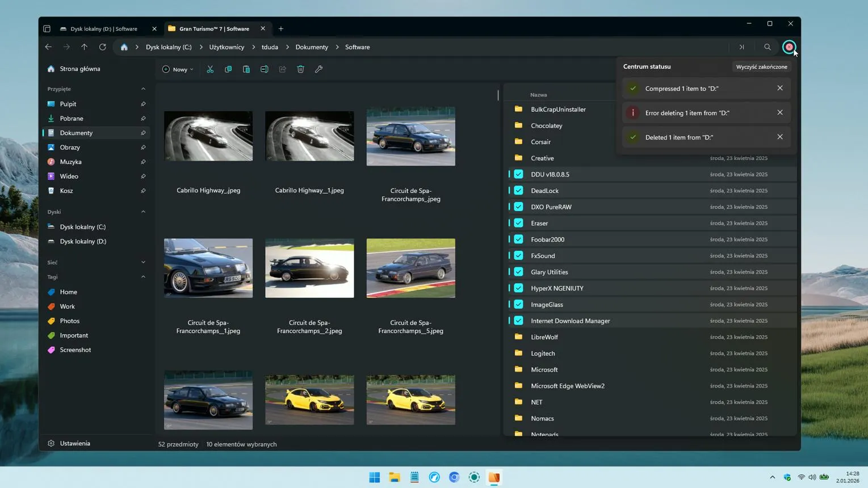This screenshot has width=868, height=488.
Task: Open File Explorer from the taskbar
Action: (395, 477)
